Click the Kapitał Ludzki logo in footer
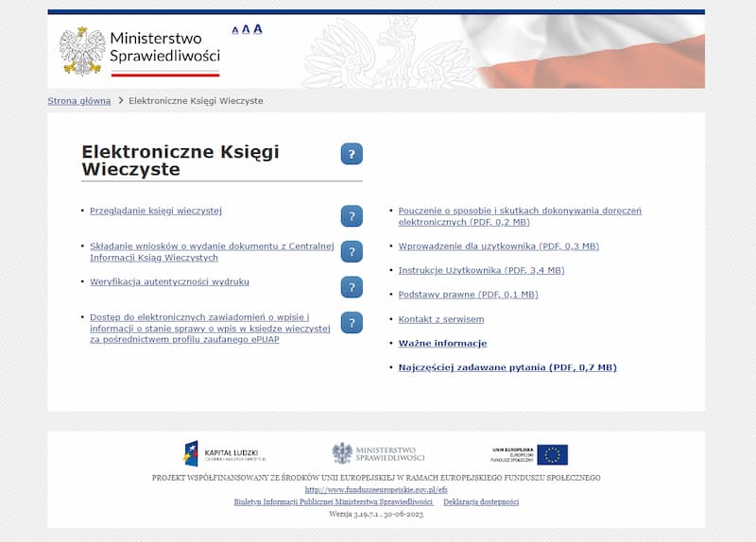Screen dimensions: 756x542 pos(225,454)
